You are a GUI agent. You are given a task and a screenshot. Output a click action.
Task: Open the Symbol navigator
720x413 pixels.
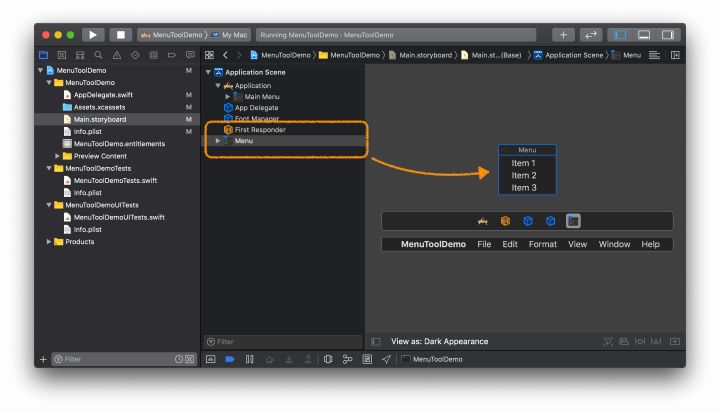80,55
